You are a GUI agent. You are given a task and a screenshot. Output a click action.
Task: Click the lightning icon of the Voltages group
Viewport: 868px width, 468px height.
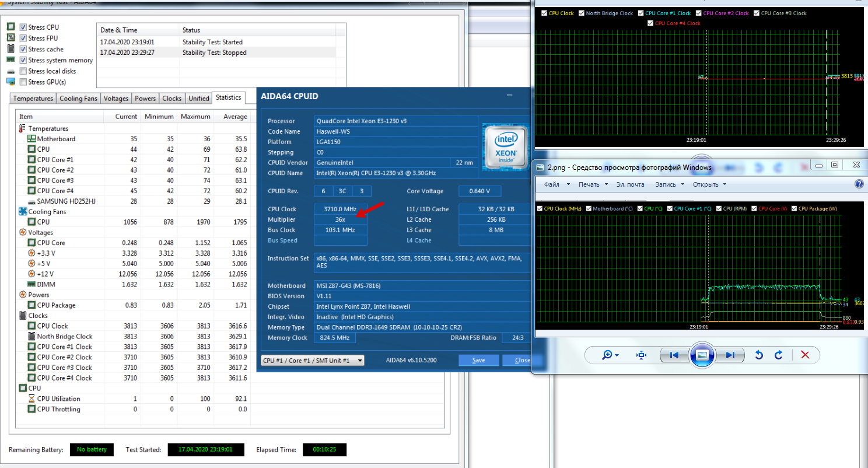23,232
